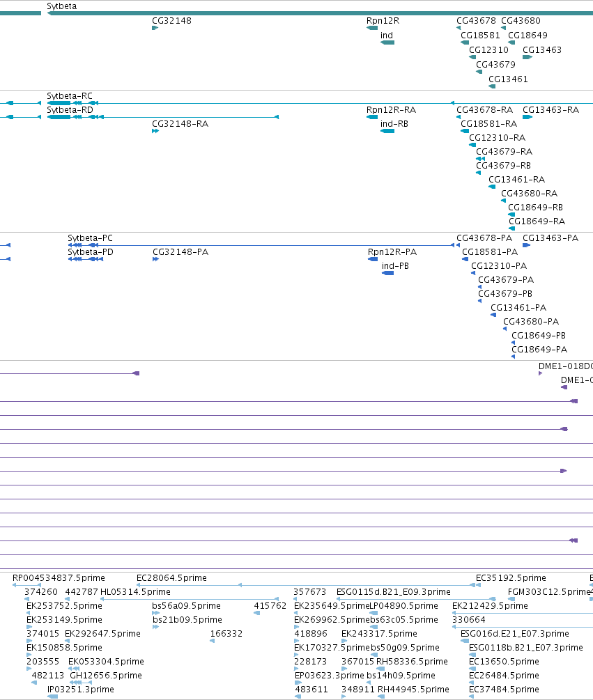This screenshot has width=593, height=700.
Task: Select the CG43679 gene label
Action: [495, 64]
